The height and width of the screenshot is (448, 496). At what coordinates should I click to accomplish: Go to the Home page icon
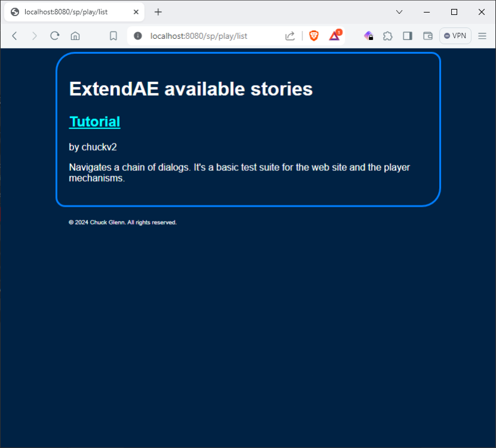pyautogui.click(x=75, y=36)
